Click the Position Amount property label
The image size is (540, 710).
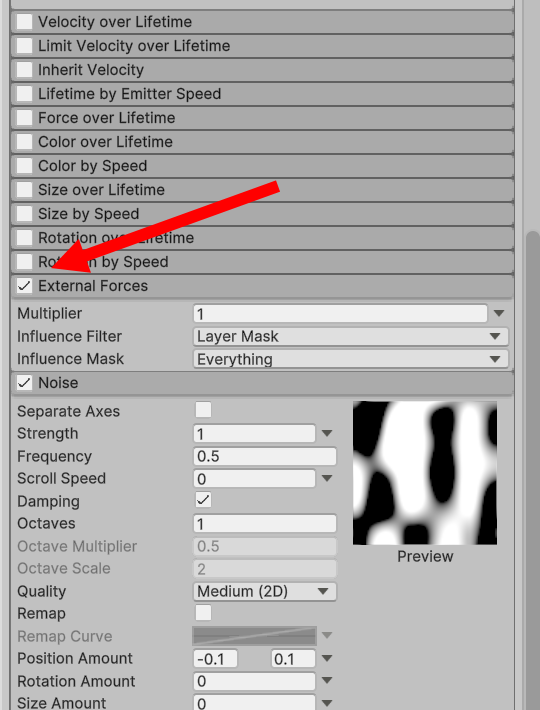pos(75,658)
